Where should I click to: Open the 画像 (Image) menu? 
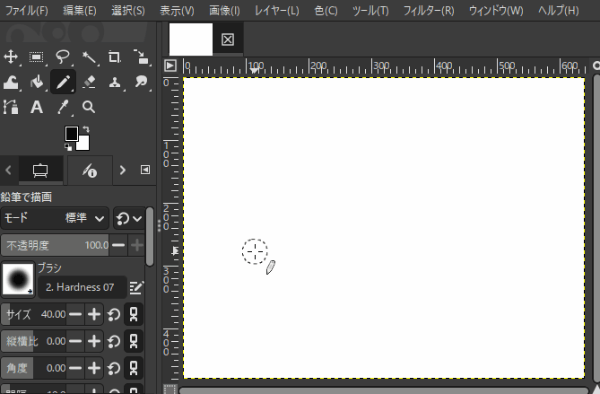point(225,10)
